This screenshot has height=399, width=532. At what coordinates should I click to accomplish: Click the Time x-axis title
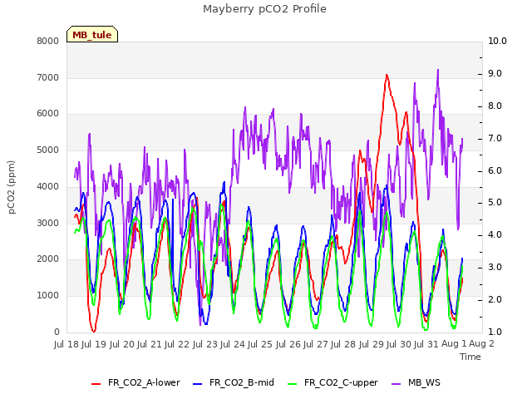[x=470, y=357]
